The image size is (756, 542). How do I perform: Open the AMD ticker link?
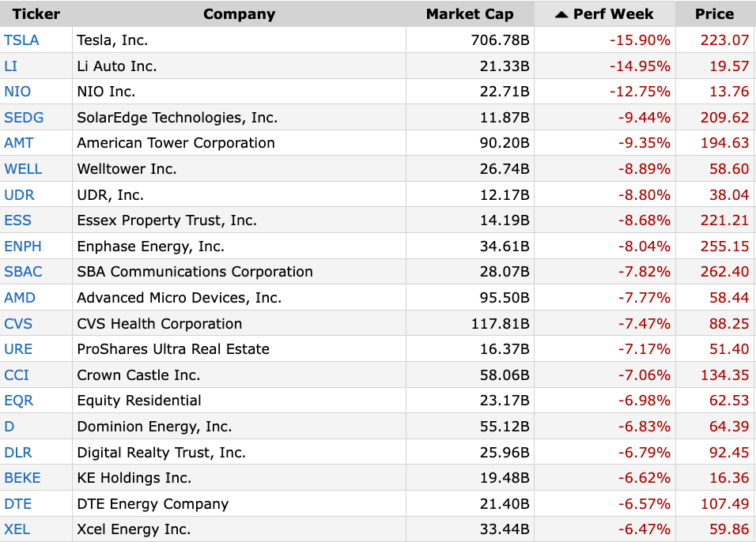coord(20,298)
